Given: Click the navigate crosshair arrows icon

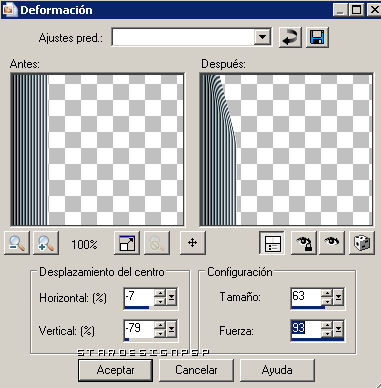Looking at the screenshot, I should pos(193,243).
